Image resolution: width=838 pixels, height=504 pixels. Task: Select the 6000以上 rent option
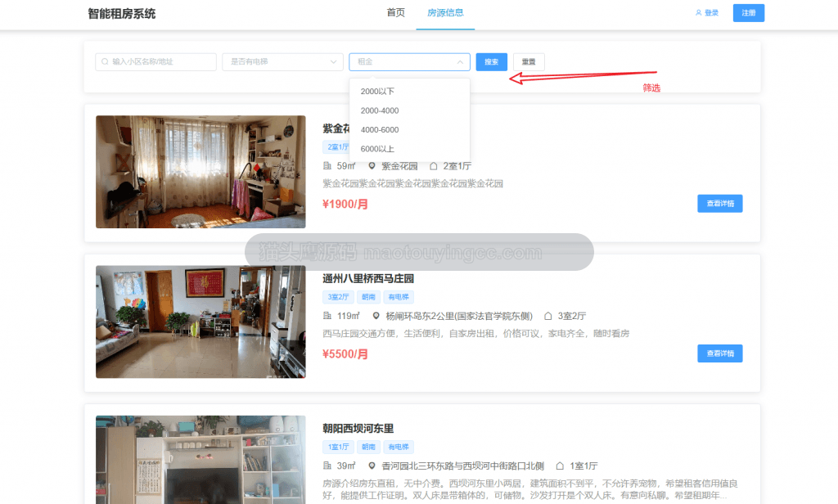tap(409, 149)
